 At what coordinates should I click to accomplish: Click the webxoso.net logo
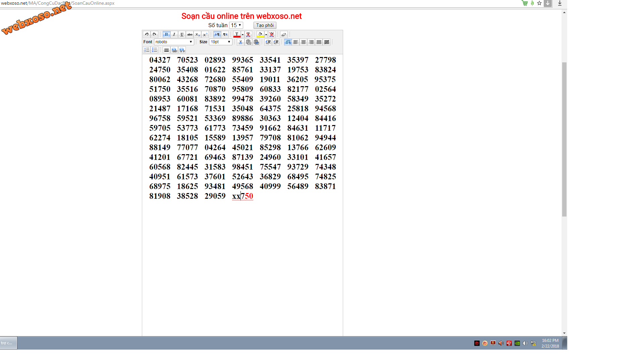(x=36, y=18)
